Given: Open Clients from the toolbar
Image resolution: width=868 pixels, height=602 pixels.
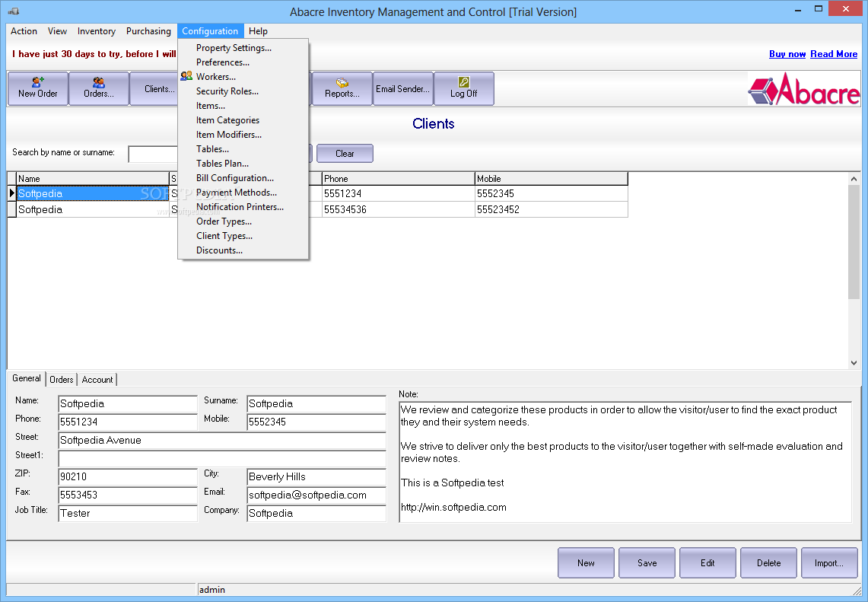Looking at the screenshot, I should click(x=154, y=88).
